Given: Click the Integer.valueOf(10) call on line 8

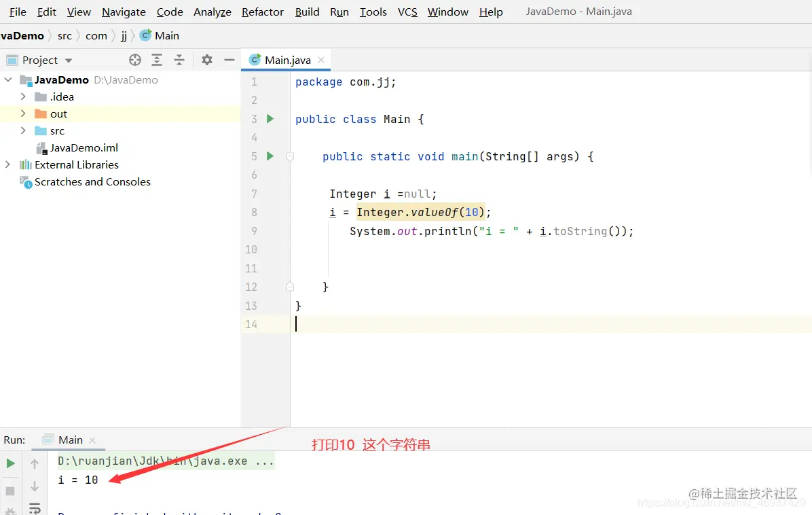Looking at the screenshot, I should click(x=420, y=212).
